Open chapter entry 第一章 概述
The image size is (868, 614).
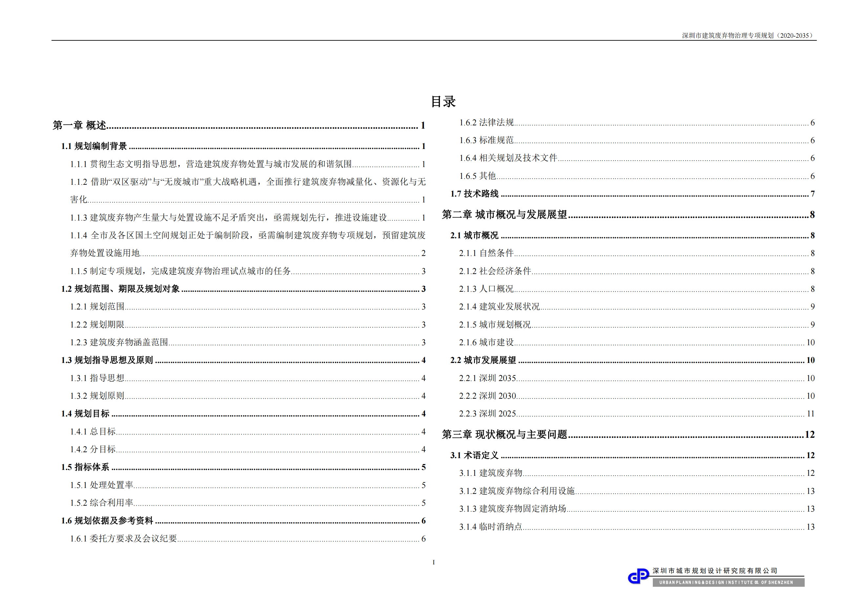click(239, 125)
